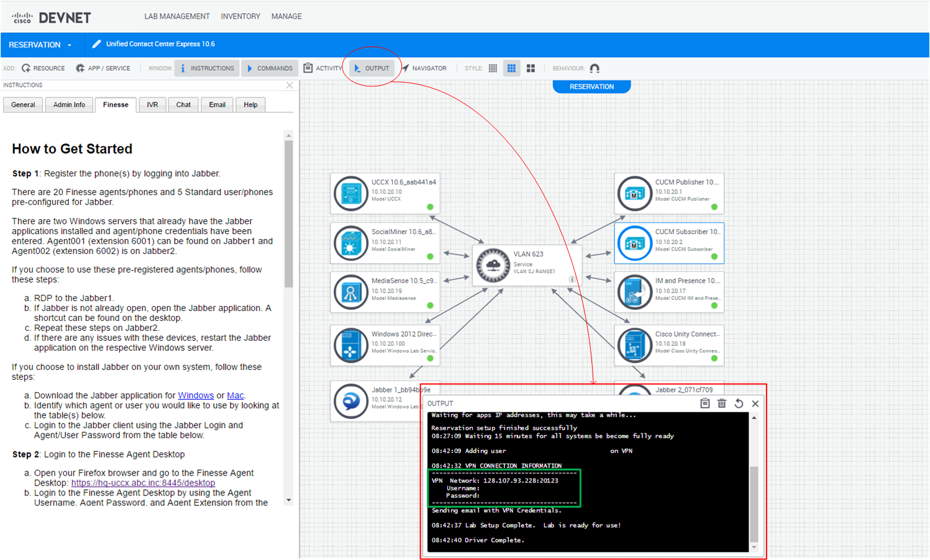This screenshot has height=560, width=930.
Task: Click the 'Driver Complete' output line
Action: 478,540
